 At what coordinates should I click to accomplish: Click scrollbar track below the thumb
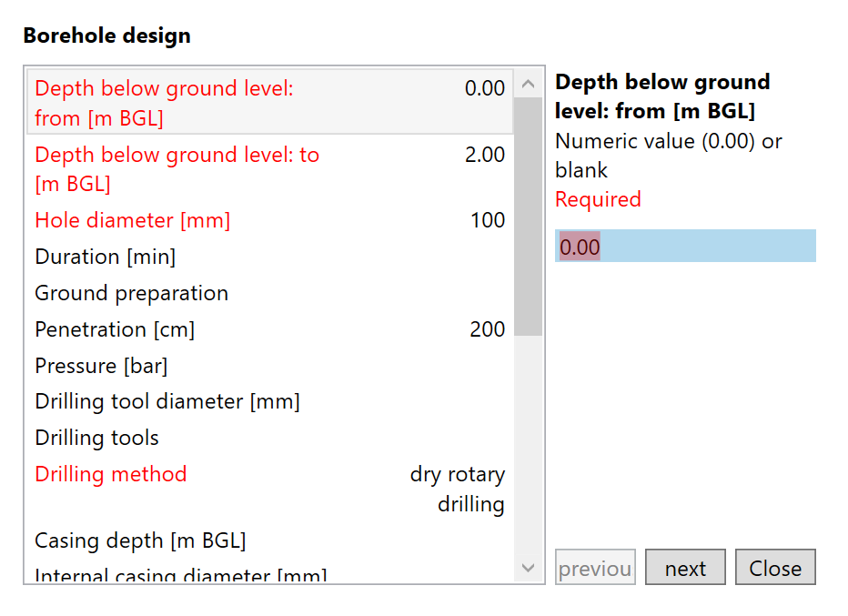point(528,446)
